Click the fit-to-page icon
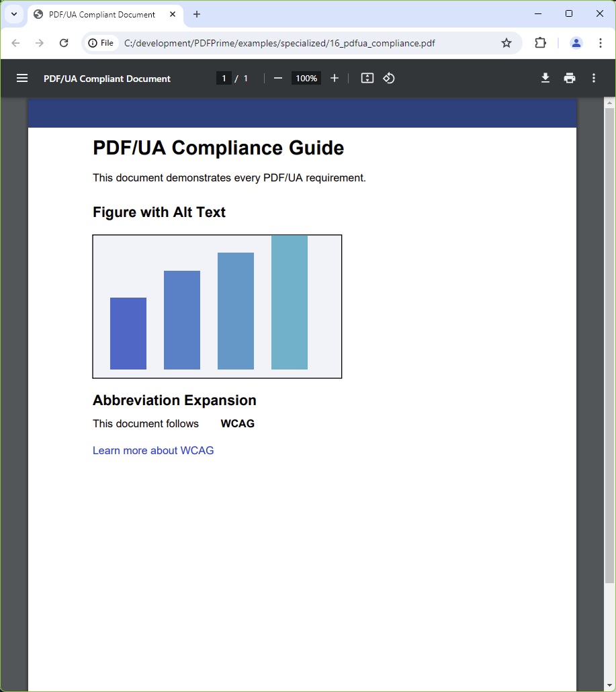The width and height of the screenshot is (616, 692). click(x=367, y=78)
